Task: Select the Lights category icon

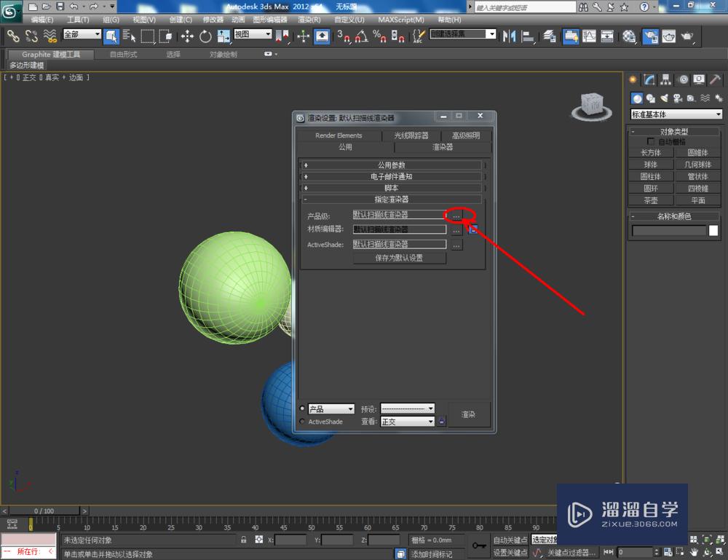Action: click(664, 98)
